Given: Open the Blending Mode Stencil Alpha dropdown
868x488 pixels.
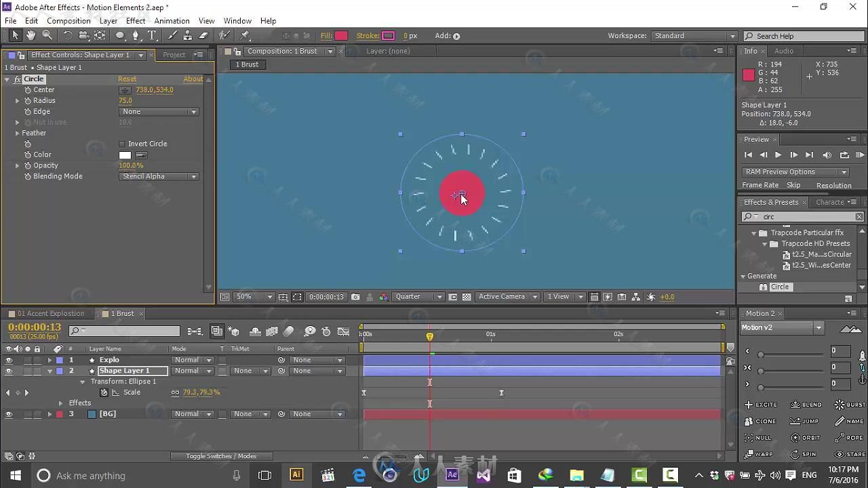Looking at the screenshot, I should (159, 176).
